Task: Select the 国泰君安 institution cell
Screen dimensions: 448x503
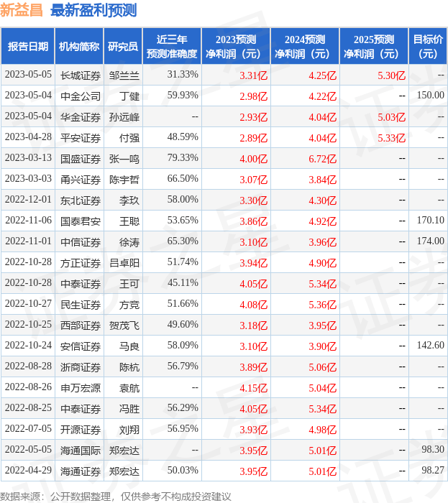Action: pos(81,221)
